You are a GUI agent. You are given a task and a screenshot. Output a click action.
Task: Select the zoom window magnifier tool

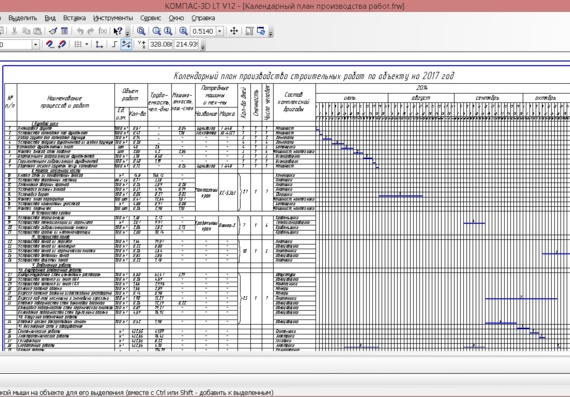tap(141, 31)
